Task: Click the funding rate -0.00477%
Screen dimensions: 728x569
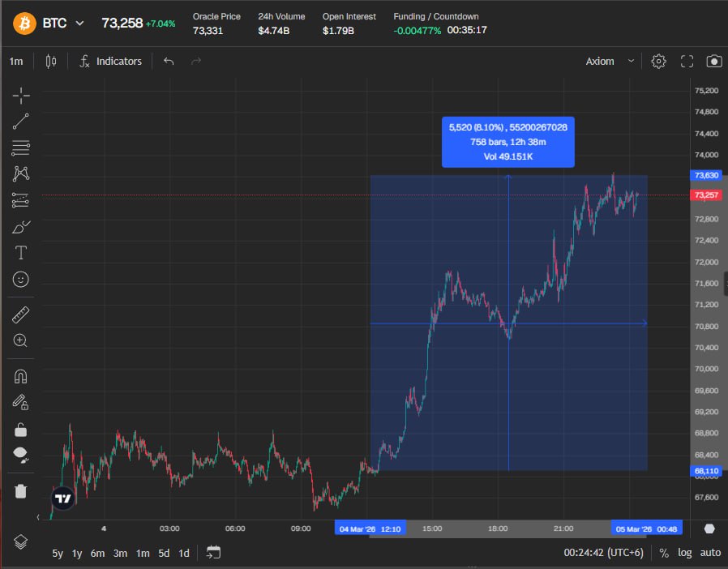Action: tap(417, 31)
